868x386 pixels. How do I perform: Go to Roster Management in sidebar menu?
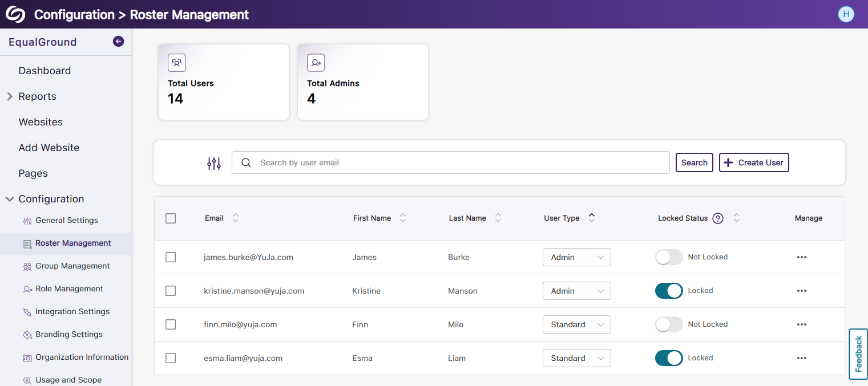coord(73,243)
